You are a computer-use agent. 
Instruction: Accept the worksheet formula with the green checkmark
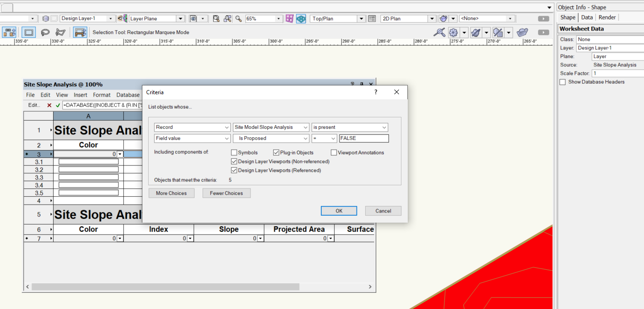(57, 105)
